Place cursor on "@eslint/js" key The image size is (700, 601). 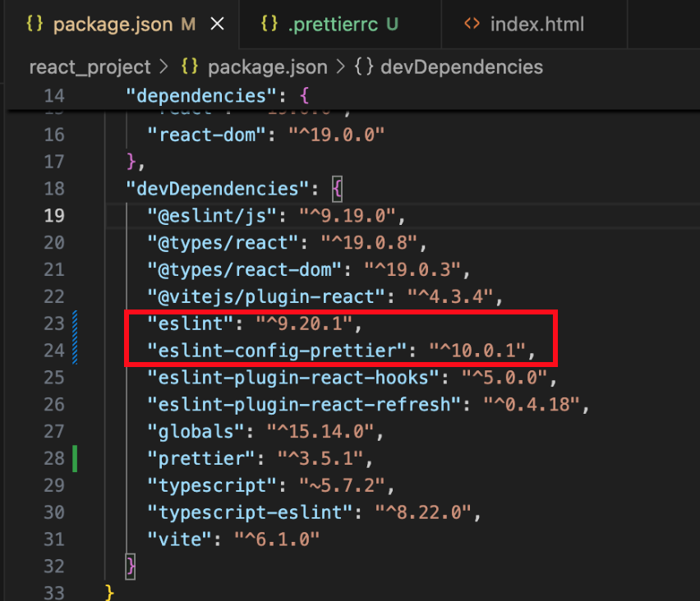[213, 216]
